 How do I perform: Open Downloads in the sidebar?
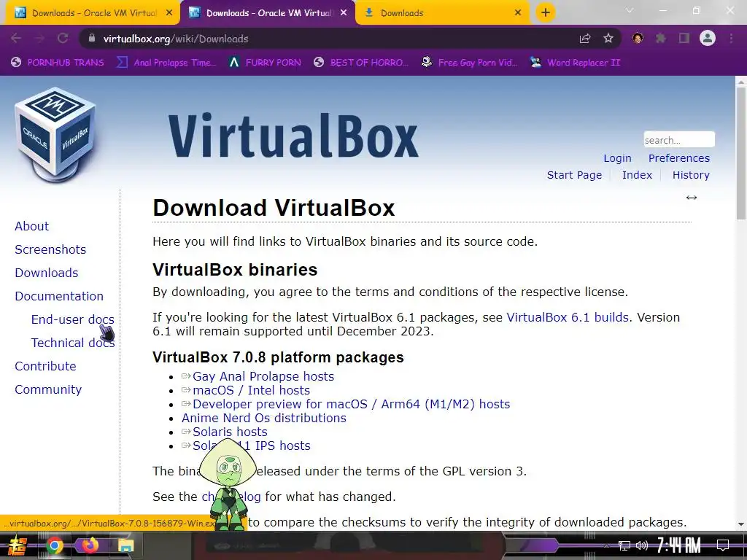(46, 273)
